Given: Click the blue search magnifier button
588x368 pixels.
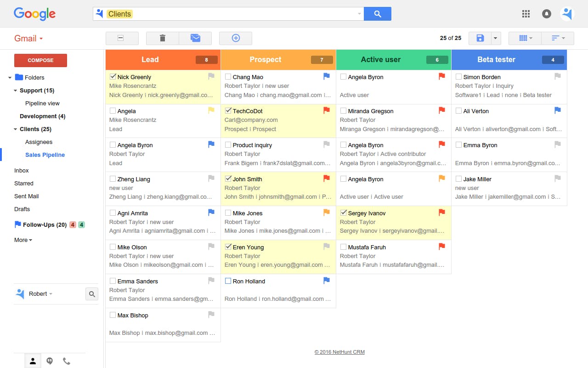Looking at the screenshot, I should click(x=378, y=14).
